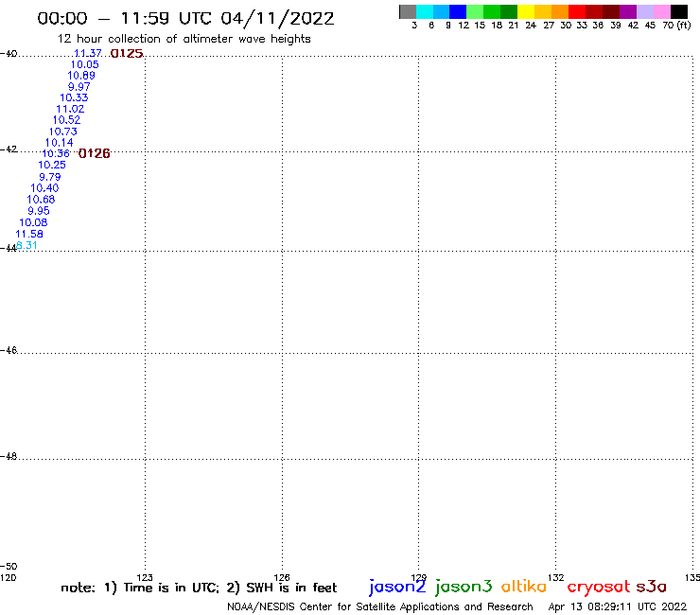Click the orange swatch in the color scale
This screenshot has width=700, height=615.
[x=560, y=11]
